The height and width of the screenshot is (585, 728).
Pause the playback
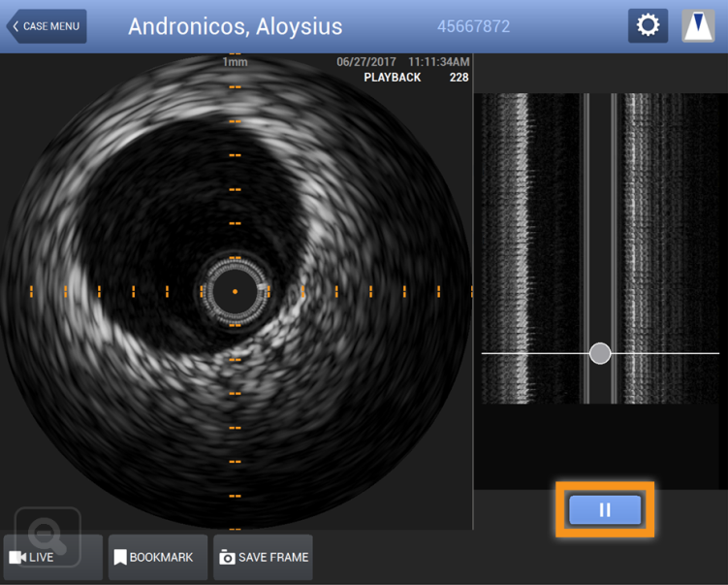[x=605, y=509]
